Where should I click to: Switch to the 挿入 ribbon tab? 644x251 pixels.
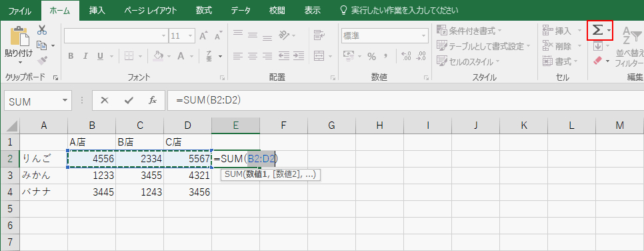(98, 11)
